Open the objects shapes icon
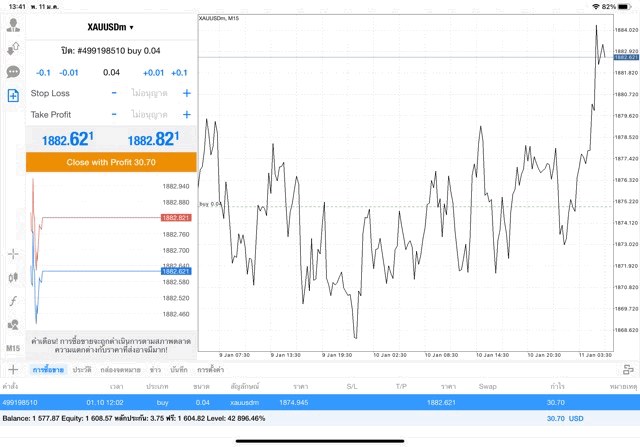 pos(13,325)
